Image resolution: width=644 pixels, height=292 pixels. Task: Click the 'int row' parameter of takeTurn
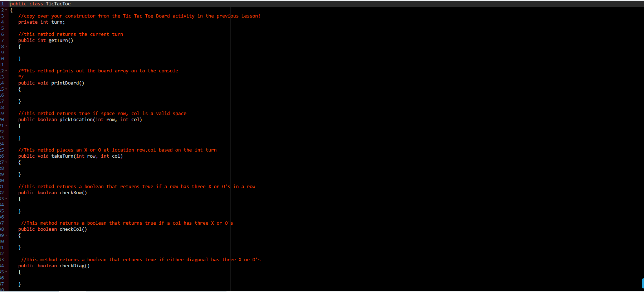click(86, 156)
